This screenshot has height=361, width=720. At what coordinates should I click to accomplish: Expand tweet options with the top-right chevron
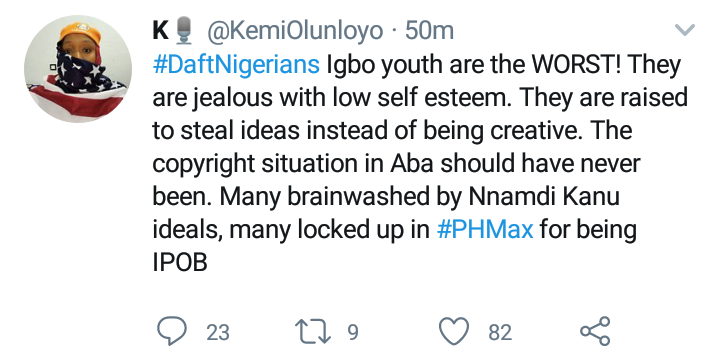tap(685, 30)
